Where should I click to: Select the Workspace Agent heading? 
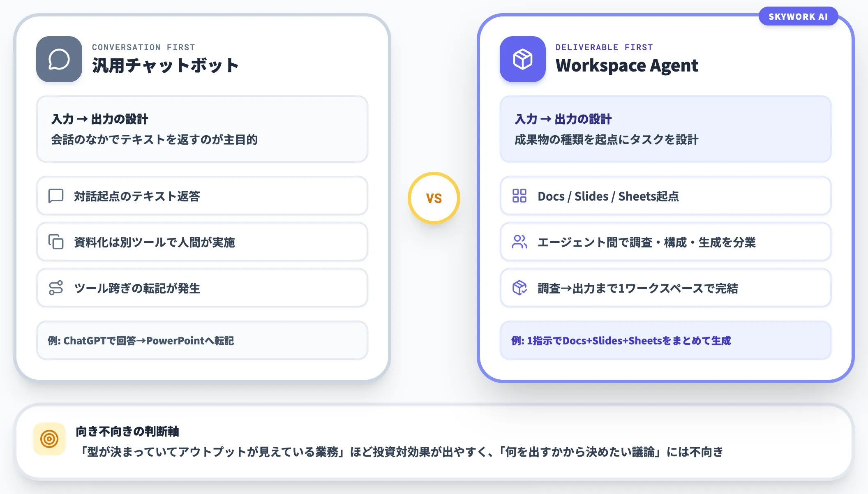[x=627, y=65]
